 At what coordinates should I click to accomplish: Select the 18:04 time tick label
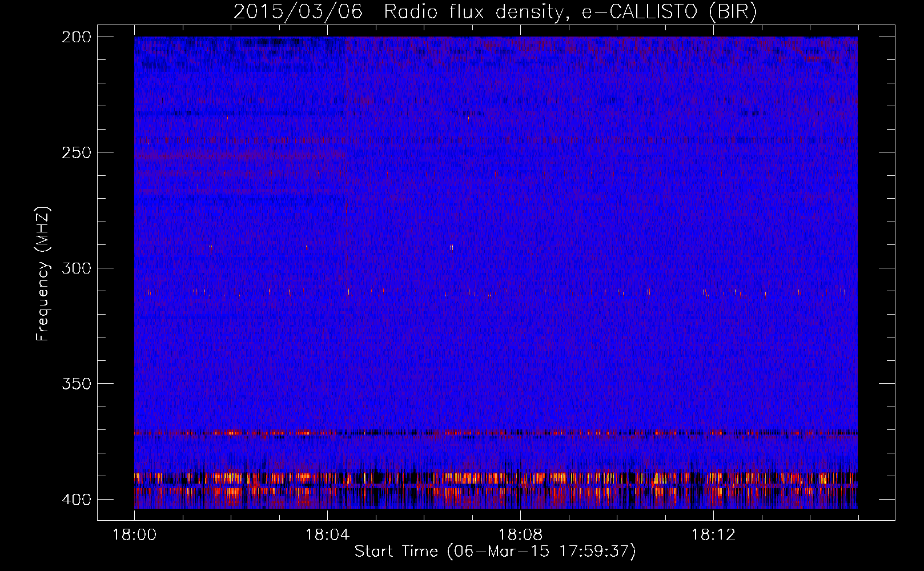pos(327,535)
